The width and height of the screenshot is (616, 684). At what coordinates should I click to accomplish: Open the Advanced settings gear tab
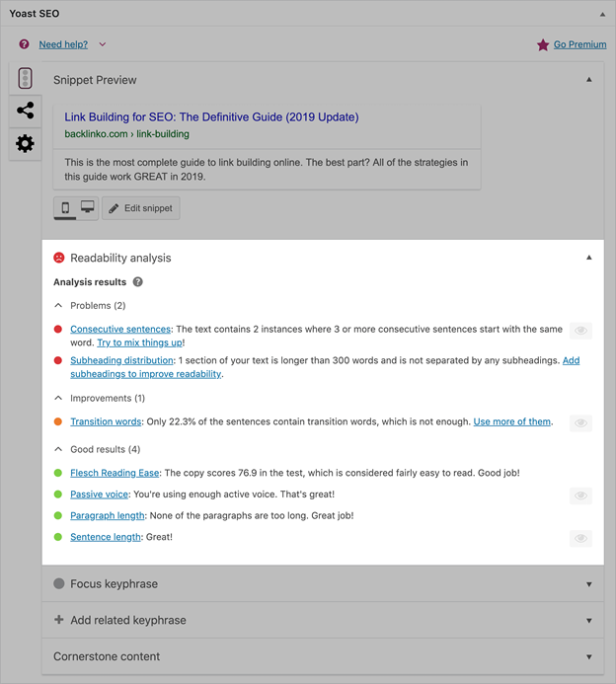pyautogui.click(x=26, y=143)
